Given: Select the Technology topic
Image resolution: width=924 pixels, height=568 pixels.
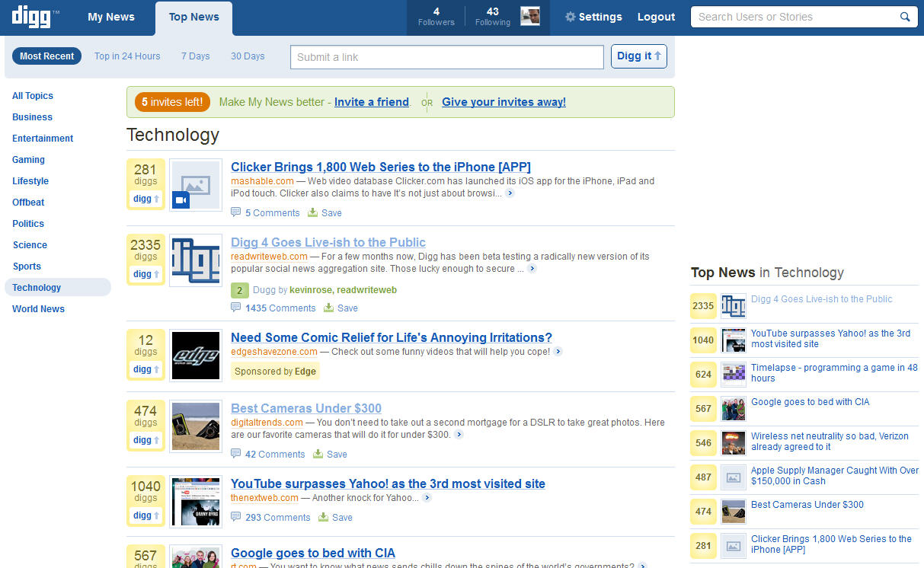Looking at the screenshot, I should 58,287.
